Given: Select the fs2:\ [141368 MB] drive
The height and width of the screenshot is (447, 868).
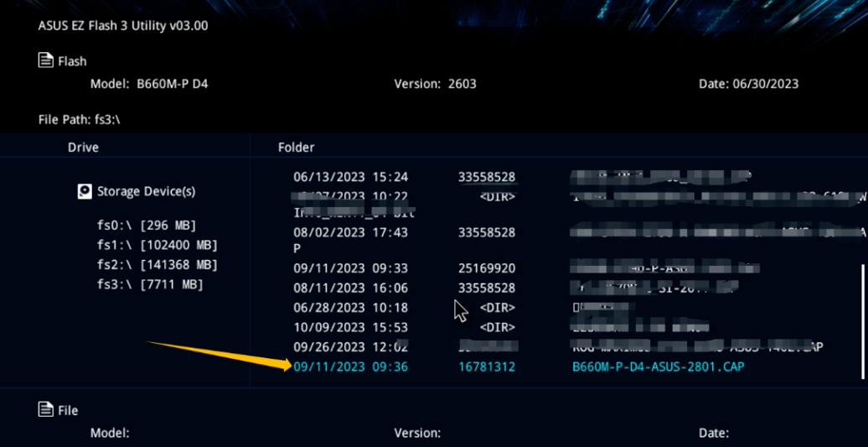Looking at the screenshot, I should (157, 264).
